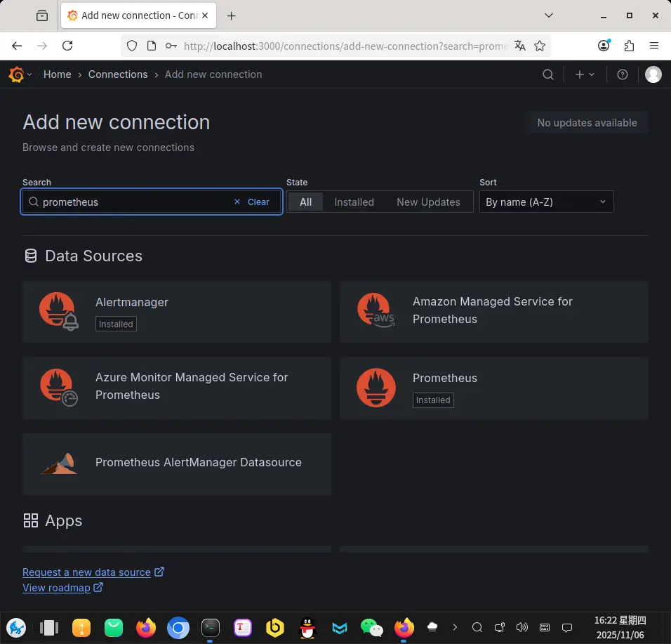Open the QQ penguin app in taskbar
This screenshot has height=644, width=671.
307,628
